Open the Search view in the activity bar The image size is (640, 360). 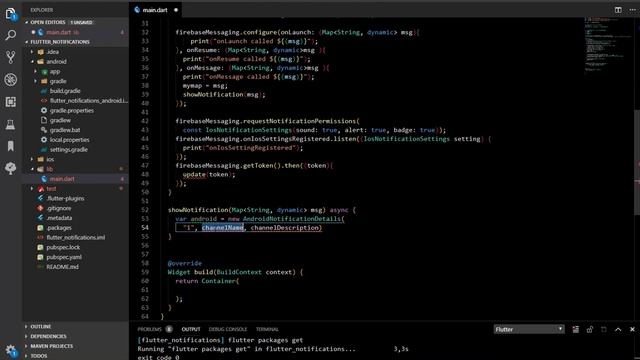(x=11, y=36)
